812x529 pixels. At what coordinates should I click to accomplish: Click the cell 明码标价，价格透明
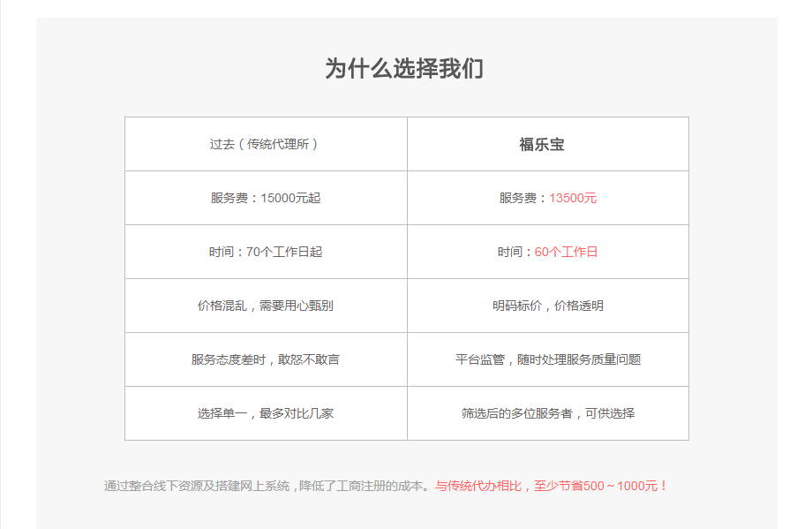[548, 306]
